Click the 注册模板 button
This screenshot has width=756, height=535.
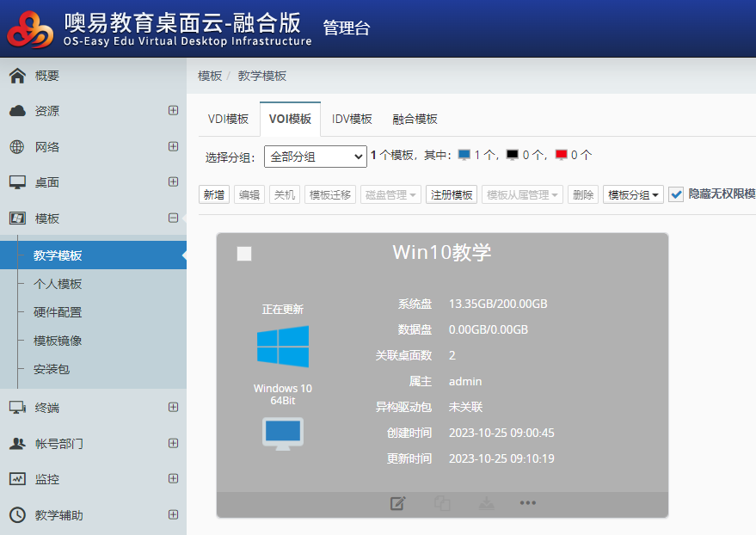(x=452, y=195)
